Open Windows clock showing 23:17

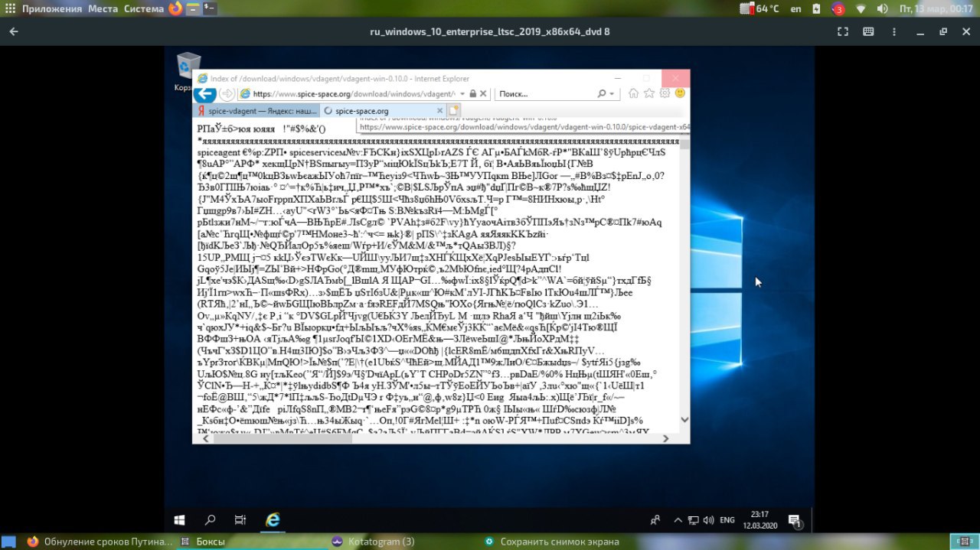(759, 520)
